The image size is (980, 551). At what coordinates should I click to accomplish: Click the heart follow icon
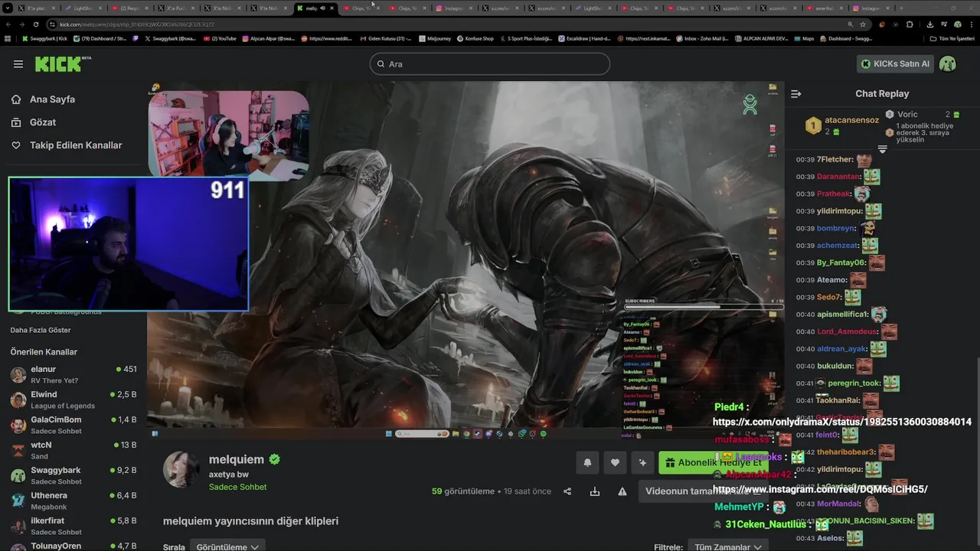[x=615, y=462]
